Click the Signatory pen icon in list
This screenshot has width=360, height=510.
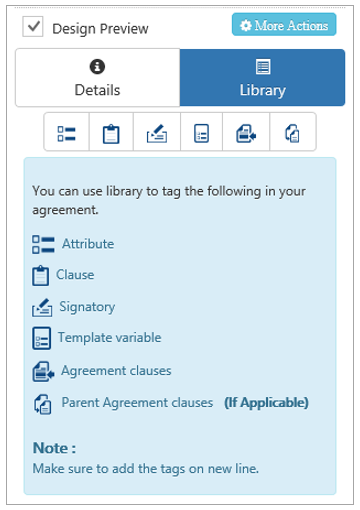click(42, 307)
